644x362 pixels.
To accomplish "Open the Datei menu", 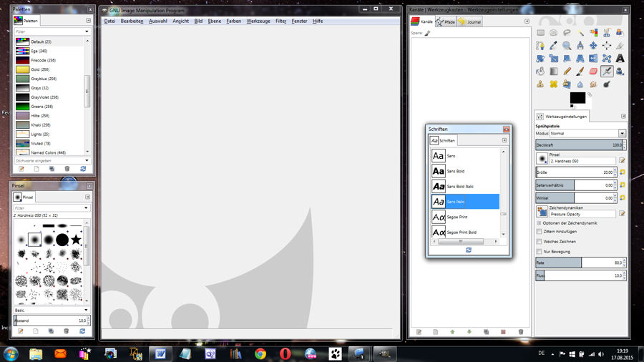I will pos(109,21).
